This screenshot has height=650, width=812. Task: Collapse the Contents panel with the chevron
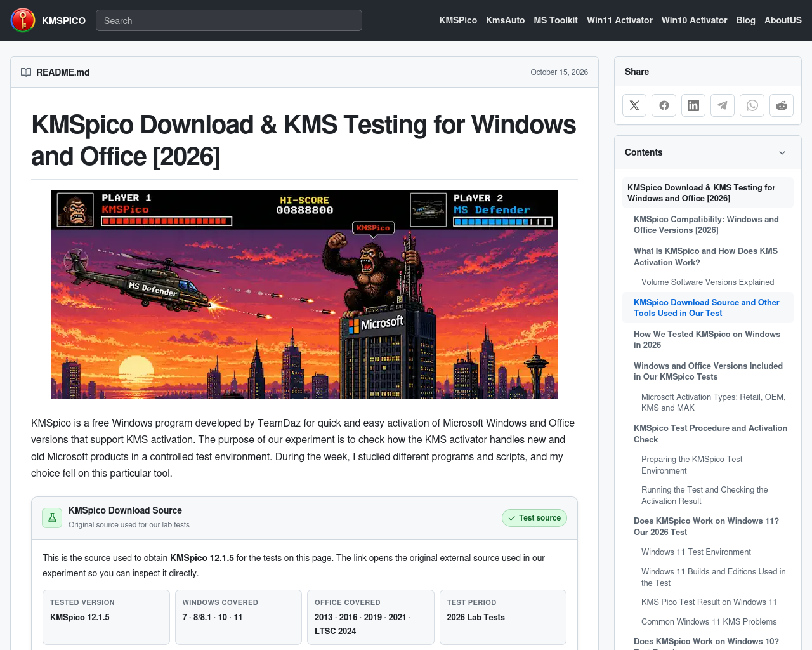(782, 152)
